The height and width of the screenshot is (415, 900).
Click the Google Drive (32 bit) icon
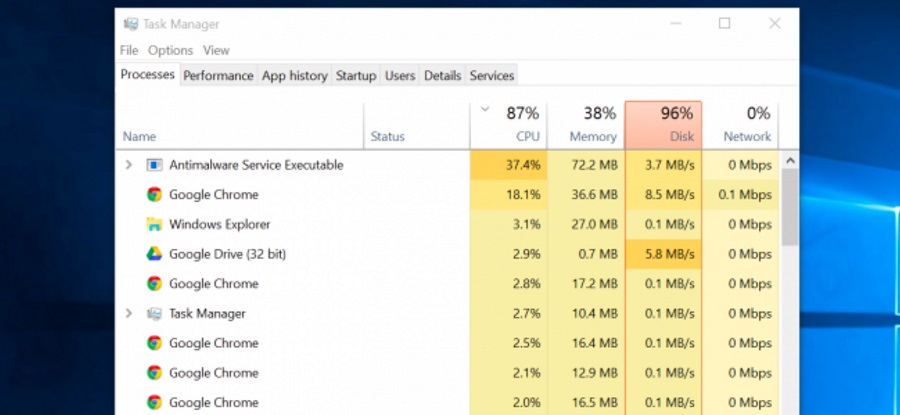[154, 254]
